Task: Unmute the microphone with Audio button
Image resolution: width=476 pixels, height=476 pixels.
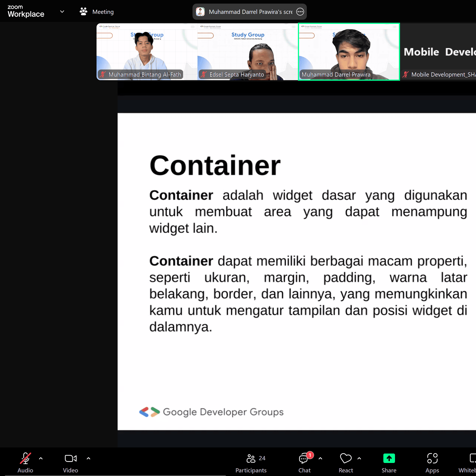Action: pyautogui.click(x=25, y=462)
